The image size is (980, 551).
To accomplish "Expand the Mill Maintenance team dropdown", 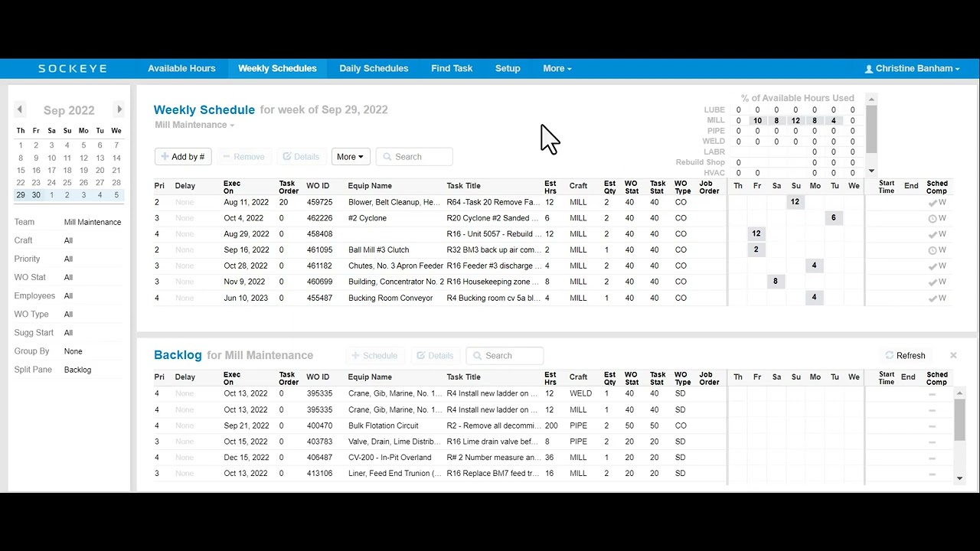I will (x=194, y=125).
